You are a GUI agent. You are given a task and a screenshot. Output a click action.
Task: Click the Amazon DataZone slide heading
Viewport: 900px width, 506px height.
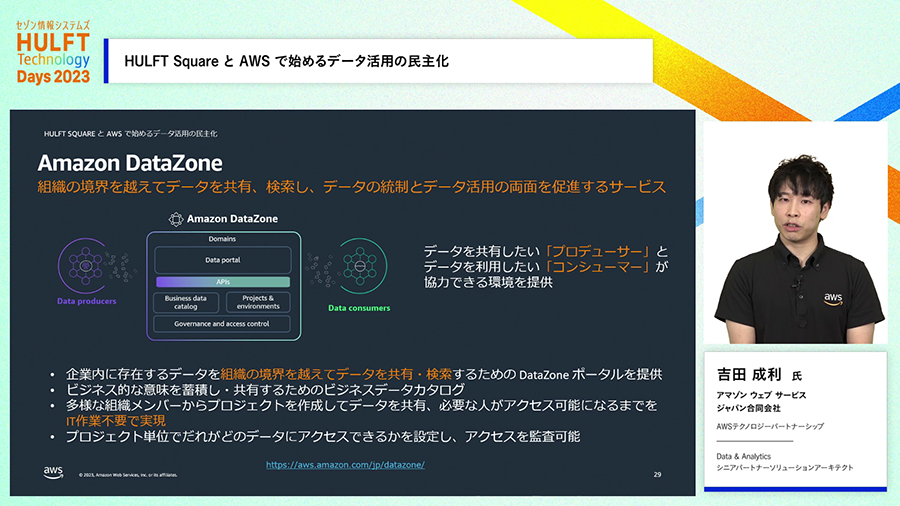click(x=130, y=162)
